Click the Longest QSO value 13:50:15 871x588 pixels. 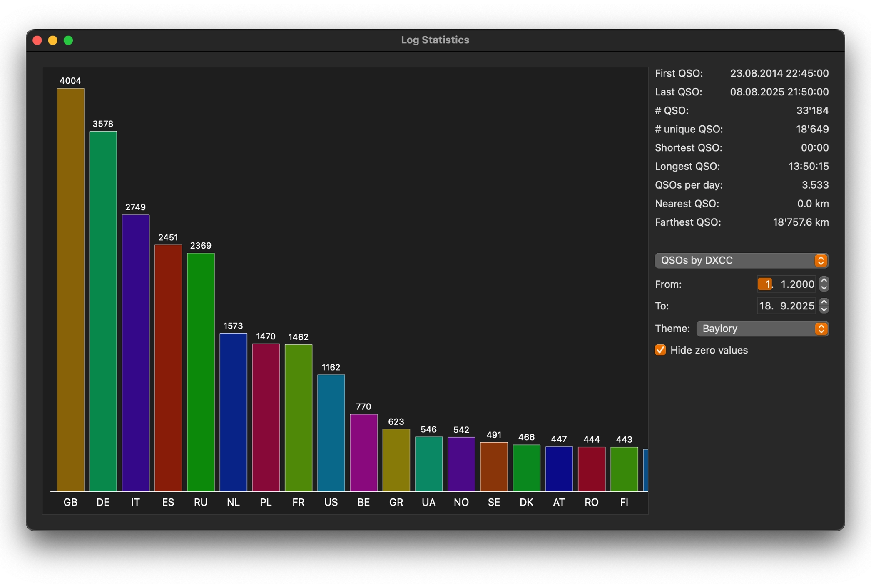(809, 166)
